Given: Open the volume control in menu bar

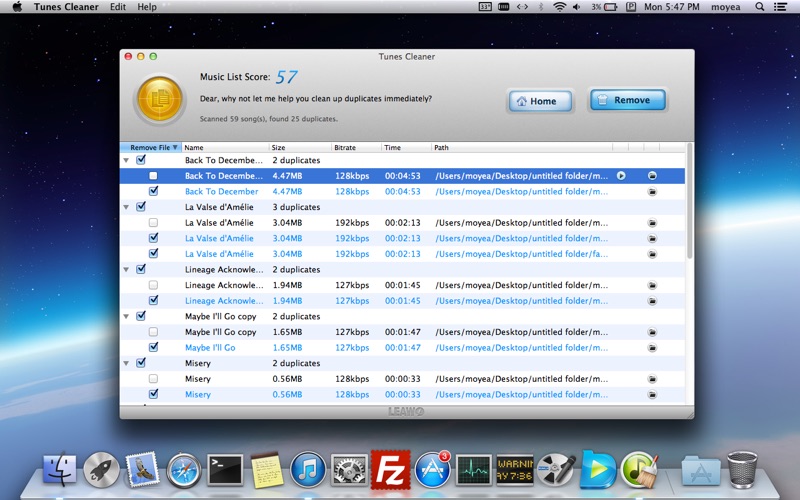Looking at the screenshot, I should point(577,7).
